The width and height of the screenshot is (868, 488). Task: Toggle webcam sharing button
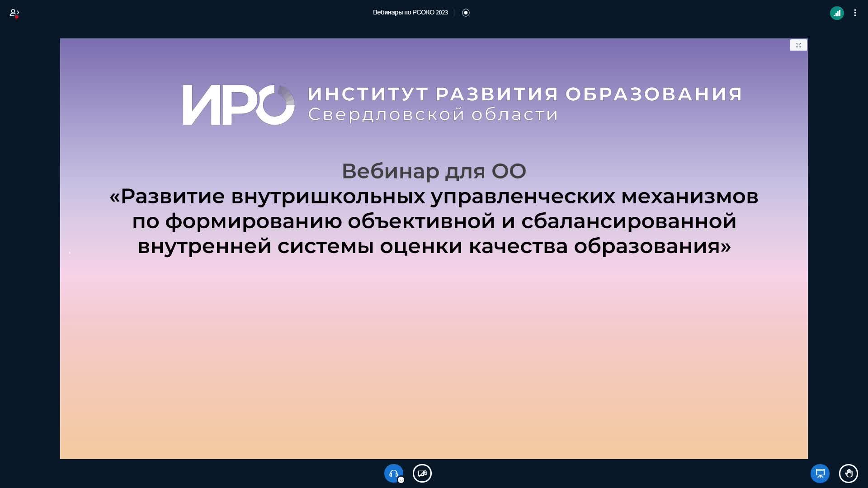[x=422, y=474]
